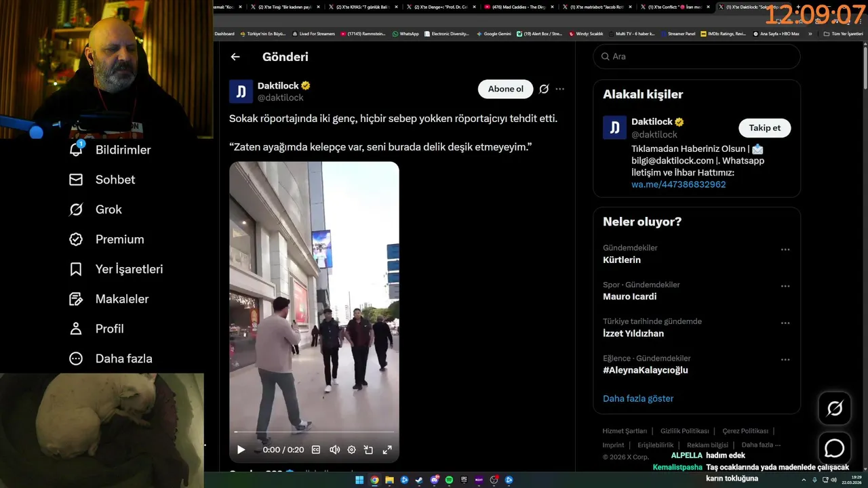This screenshot has height=488, width=868.
Task: Click Chrome icon in the taskbar
Action: point(374,480)
